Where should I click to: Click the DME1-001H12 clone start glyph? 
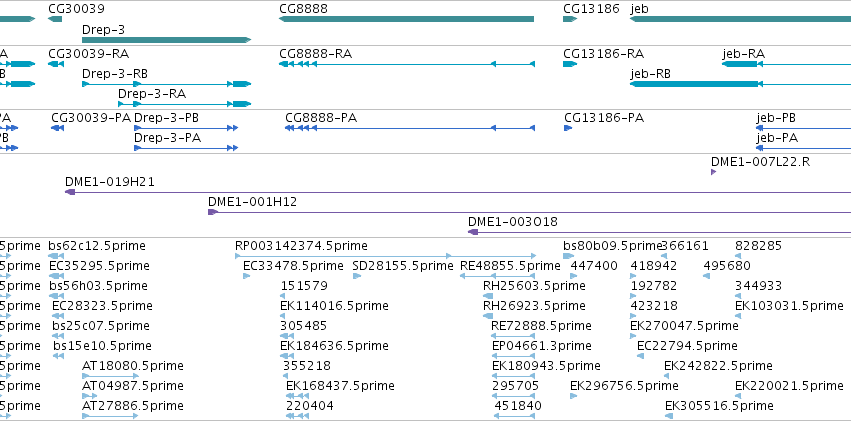tap(213, 212)
